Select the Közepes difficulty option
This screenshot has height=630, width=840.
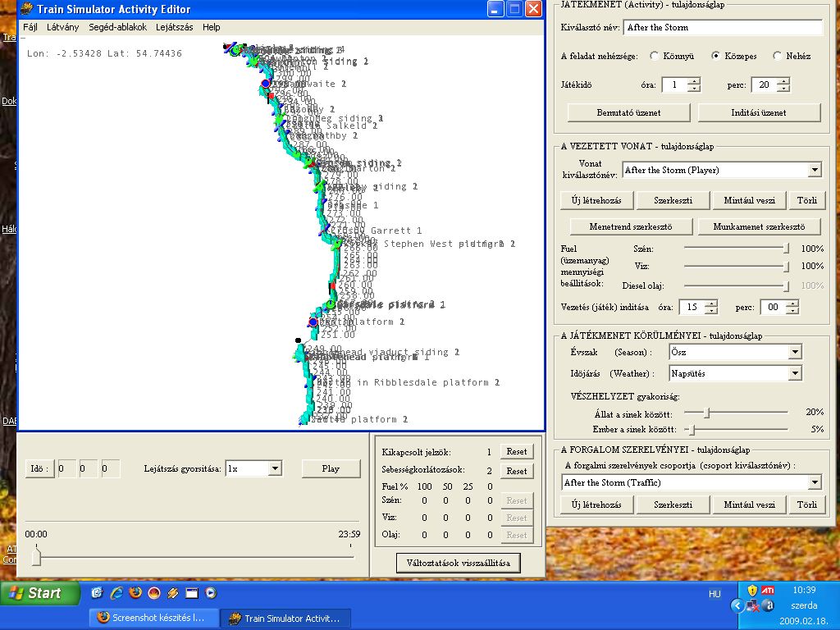coord(715,56)
